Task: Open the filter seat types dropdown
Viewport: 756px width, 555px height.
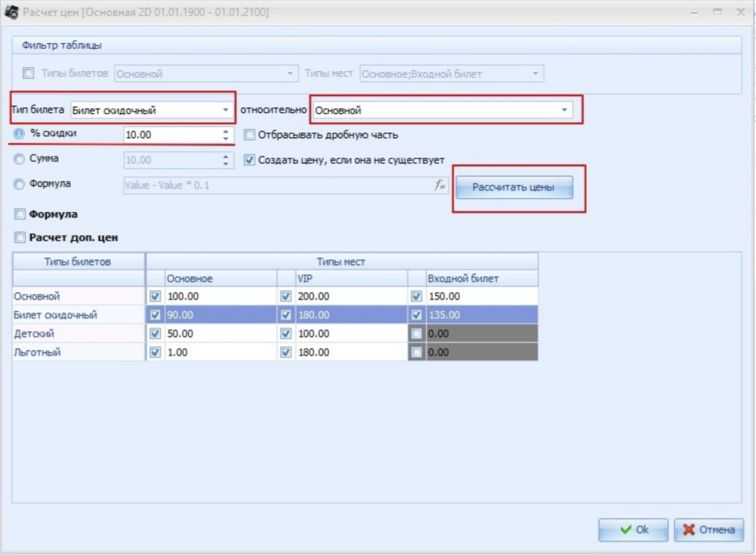Action: 535,73
